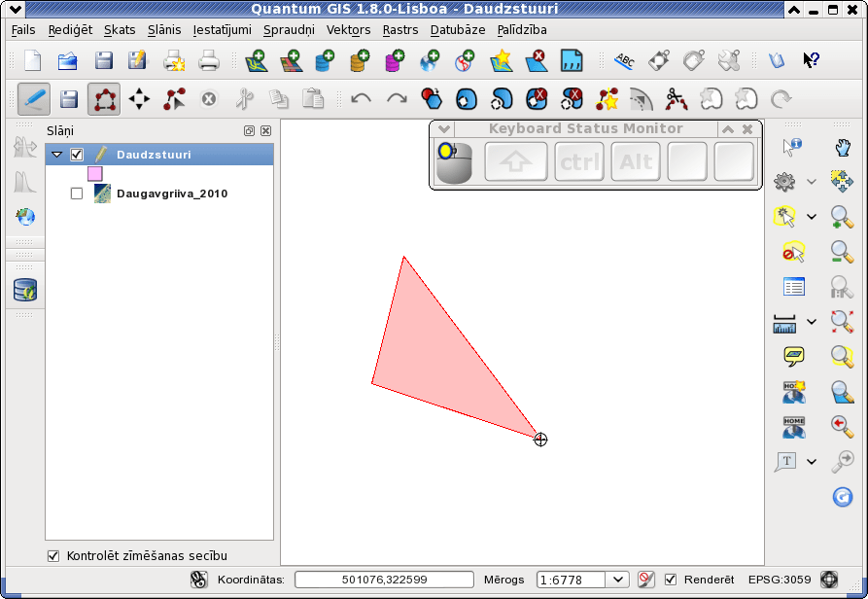Toggle the Renderēt checkbox
This screenshot has width=868, height=599.
coord(671,580)
